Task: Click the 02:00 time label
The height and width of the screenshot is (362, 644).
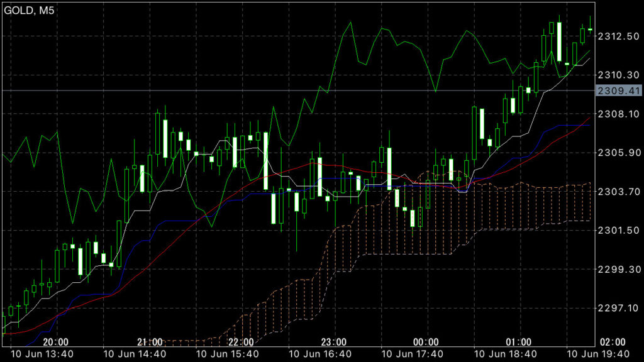Action: pyautogui.click(x=613, y=342)
